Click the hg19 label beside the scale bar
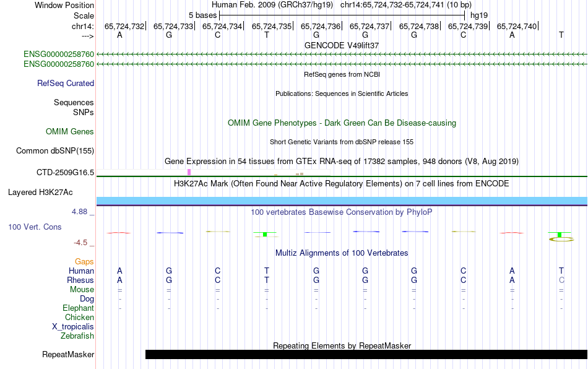588x369 pixels. coord(479,15)
